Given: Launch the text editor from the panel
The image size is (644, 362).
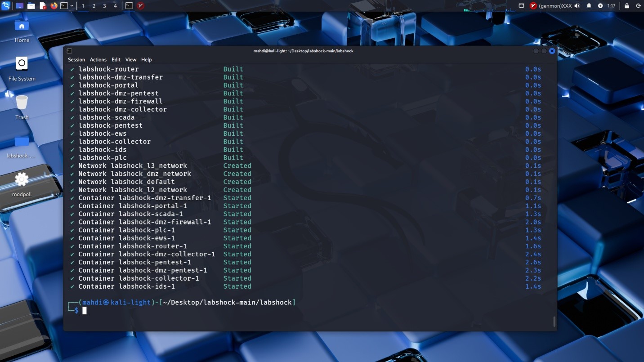Looking at the screenshot, I should coord(43,6).
